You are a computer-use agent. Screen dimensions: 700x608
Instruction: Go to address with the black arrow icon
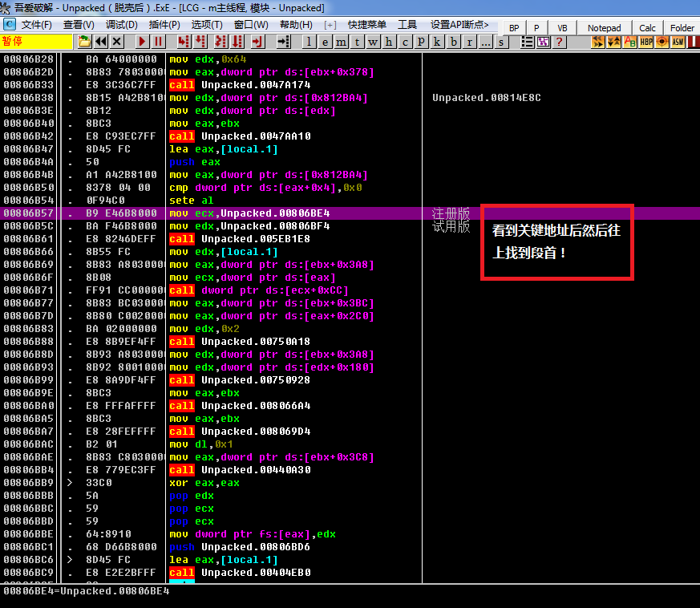pos(284,42)
